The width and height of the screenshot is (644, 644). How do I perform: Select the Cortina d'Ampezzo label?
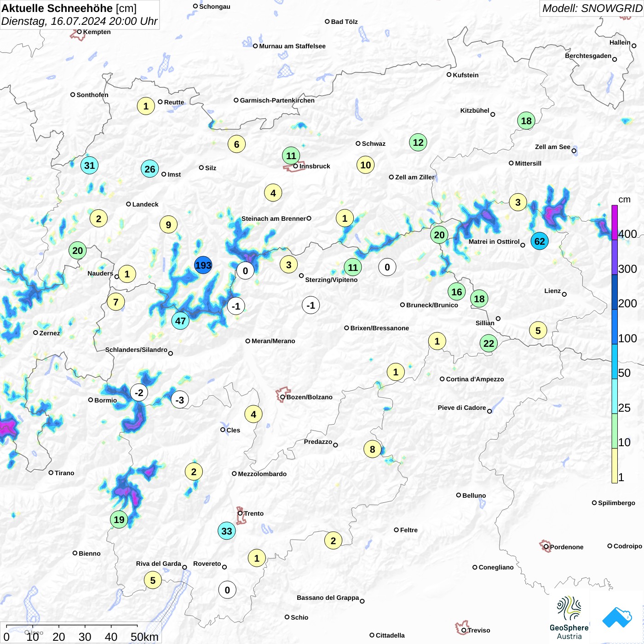click(475, 379)
